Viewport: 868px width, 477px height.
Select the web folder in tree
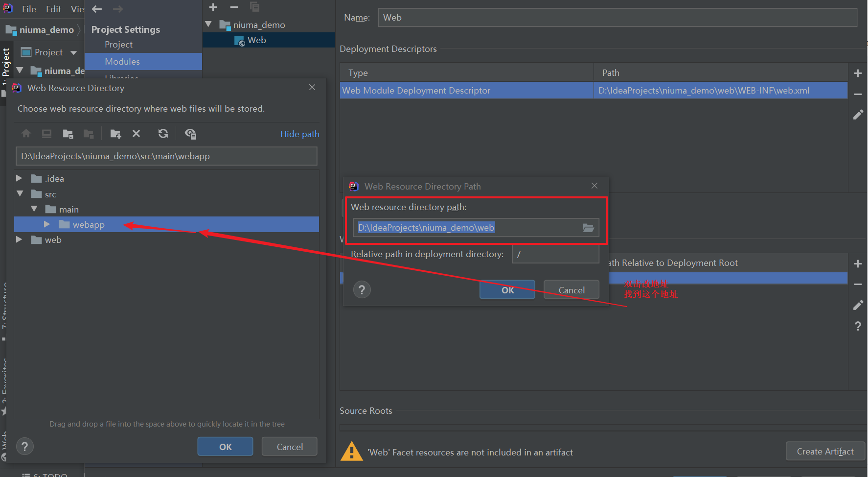pyautogui.click(x=53, y=240)
